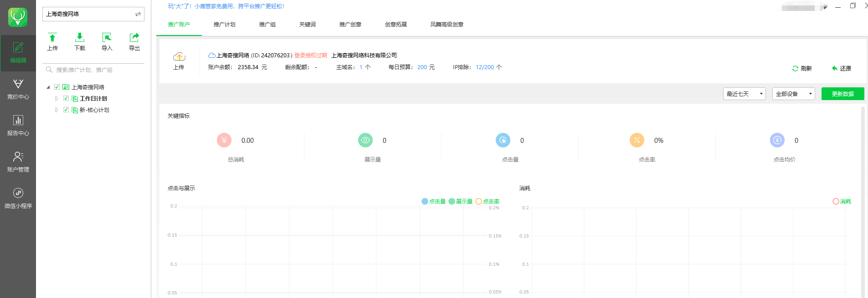The height and width of the screenshot is (298, 868).
Task: Open the 小鹿管家 promotion banner link
Action: 226,6
